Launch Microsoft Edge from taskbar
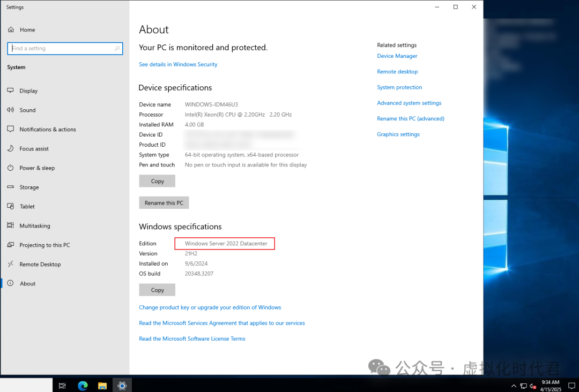Viewport: 579px width, 392px height. [83, 386]
